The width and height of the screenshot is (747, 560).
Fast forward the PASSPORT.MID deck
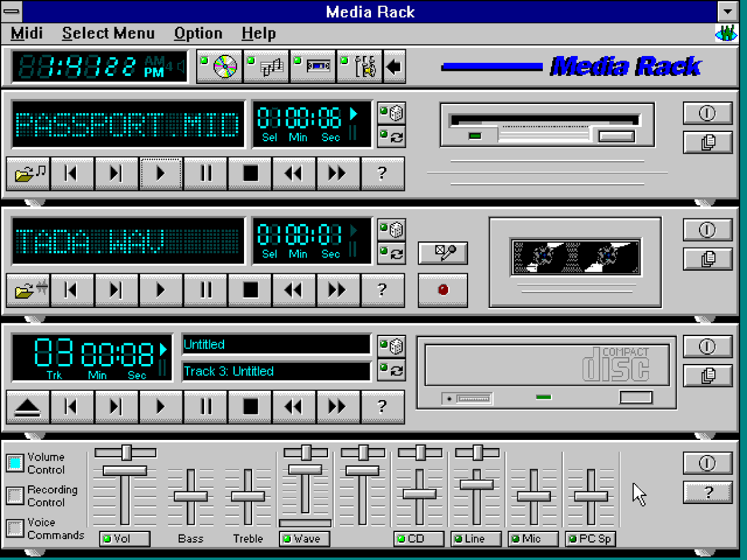click(x=338, y=173)
